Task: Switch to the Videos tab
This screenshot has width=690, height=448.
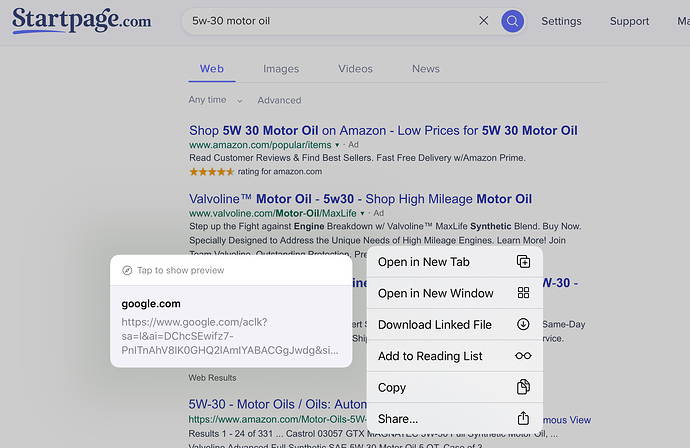Action: [x=355, y=69]
